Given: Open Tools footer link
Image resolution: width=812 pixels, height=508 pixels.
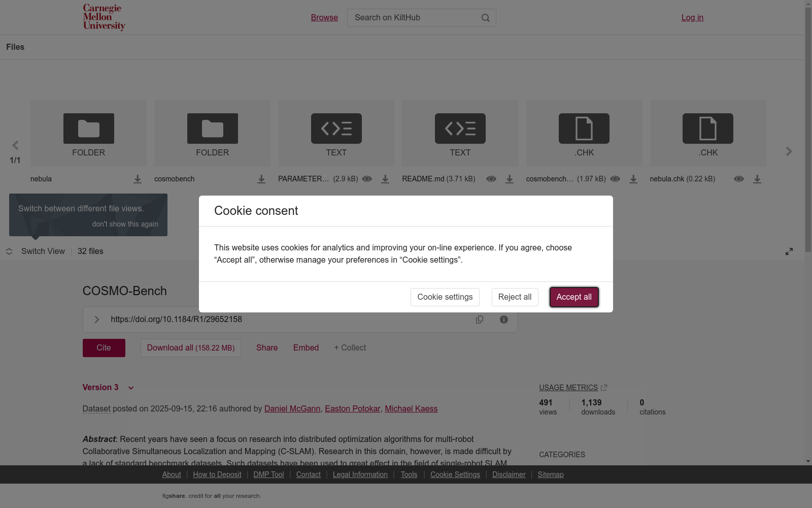Looking at the screenshot, I should tap(409, 474).
